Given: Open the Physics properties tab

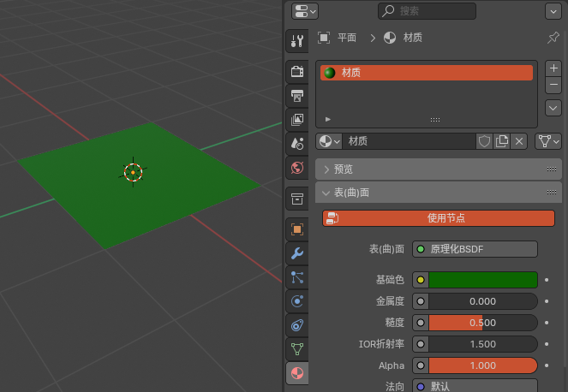Looking at the screenshot, I should [x=297, y=301].
